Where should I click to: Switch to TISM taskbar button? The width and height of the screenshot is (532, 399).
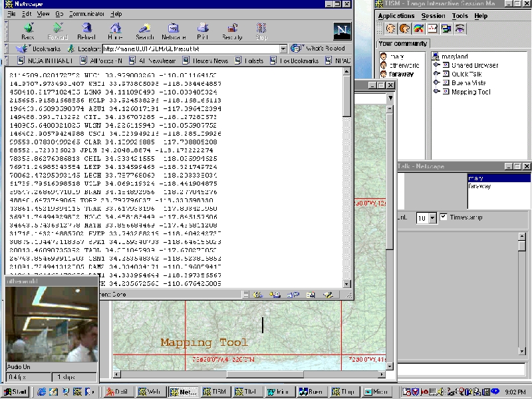pyautogui.click(x=215, y=392)
